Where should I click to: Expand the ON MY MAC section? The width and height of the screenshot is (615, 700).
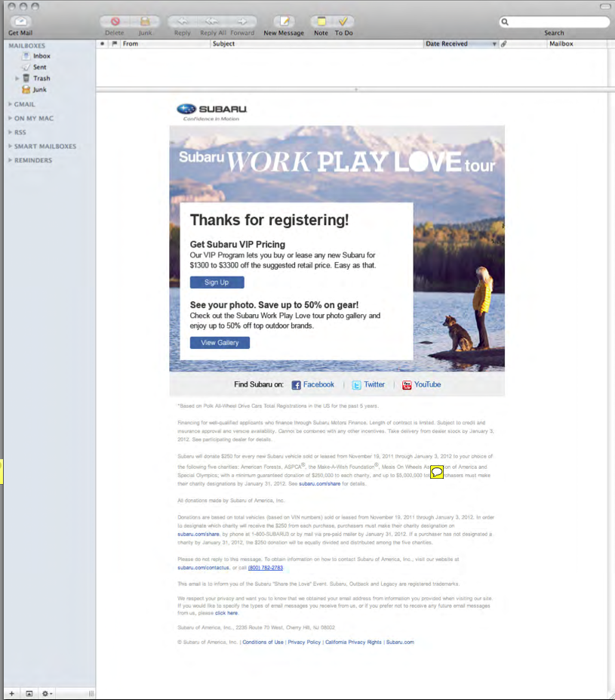11,119
